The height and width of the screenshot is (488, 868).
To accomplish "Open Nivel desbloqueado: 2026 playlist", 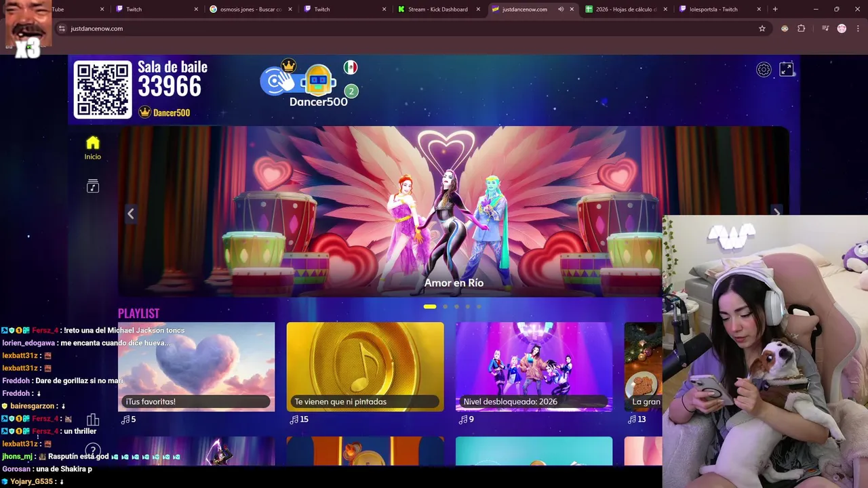I will [534, 367].
